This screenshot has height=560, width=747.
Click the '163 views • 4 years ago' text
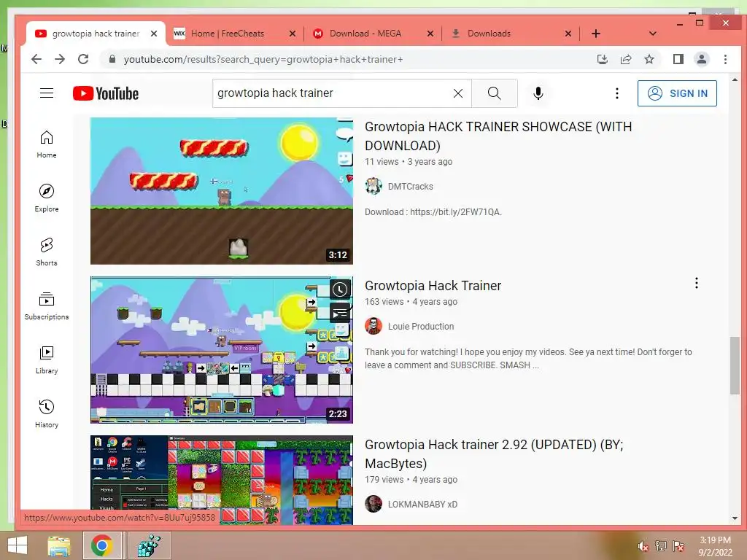pos(411,301)
